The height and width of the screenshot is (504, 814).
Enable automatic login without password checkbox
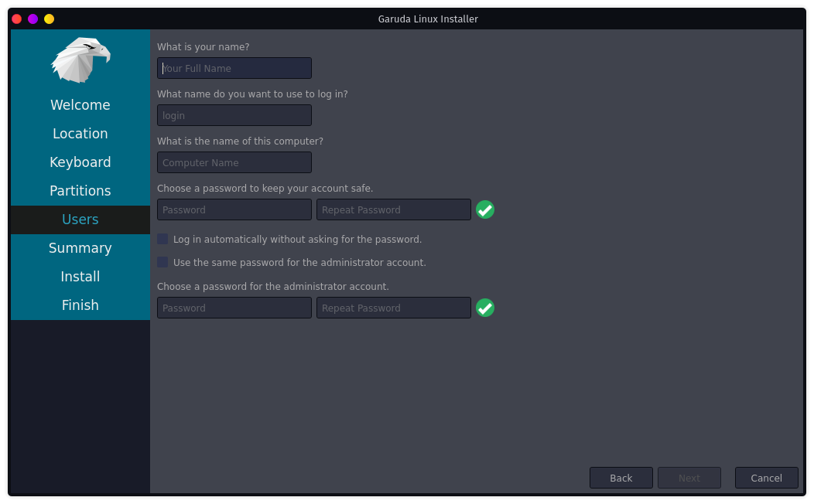point(162,239)
